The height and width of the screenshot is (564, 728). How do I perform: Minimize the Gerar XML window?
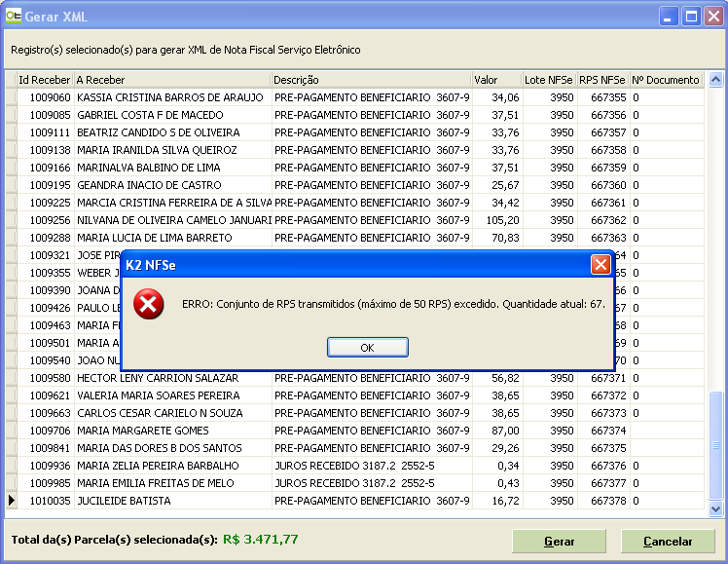669,17
